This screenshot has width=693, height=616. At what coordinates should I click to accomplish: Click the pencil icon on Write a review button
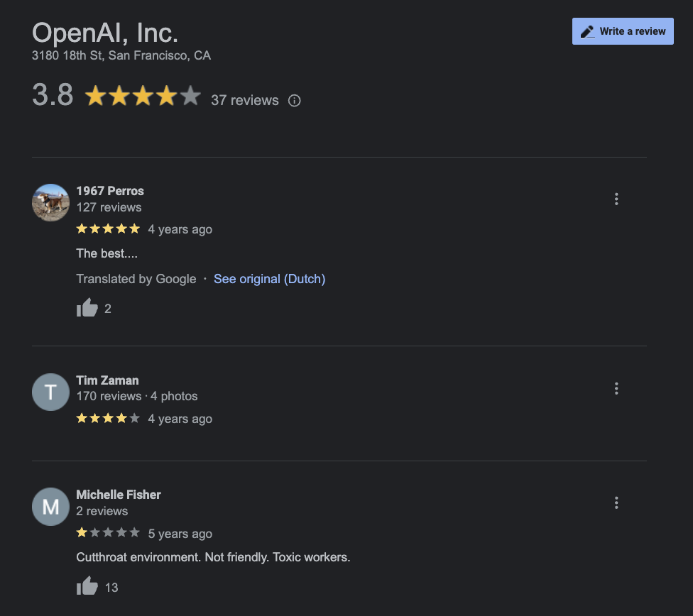point(586,31)
